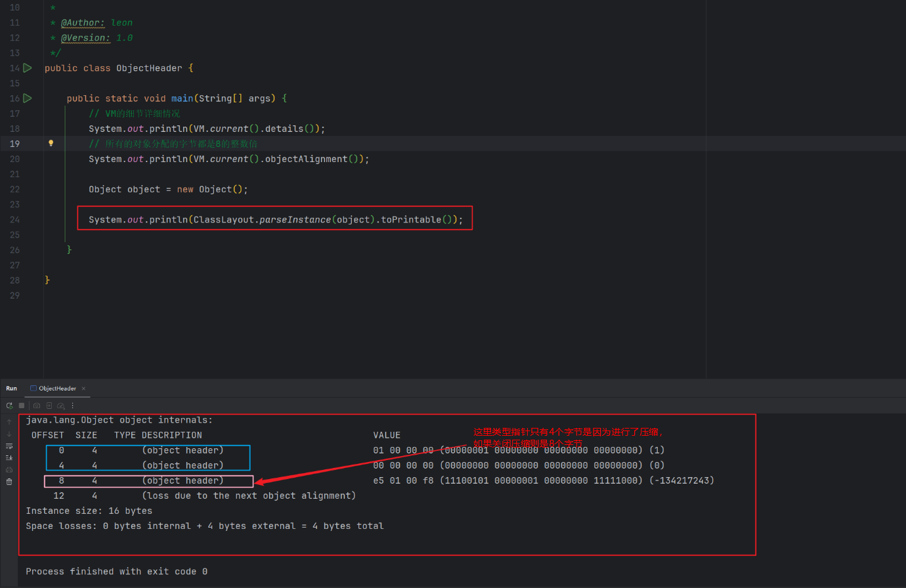The width and height of the screenshot is (906, 588).
Task: Open the three-dot more options menu
Action: (73, 406)
